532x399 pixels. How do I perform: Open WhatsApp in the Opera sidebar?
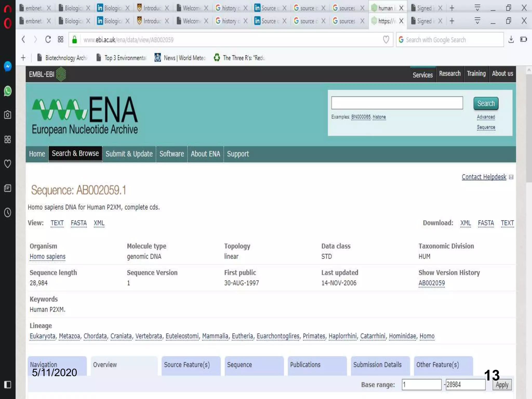tap(8, 91)
